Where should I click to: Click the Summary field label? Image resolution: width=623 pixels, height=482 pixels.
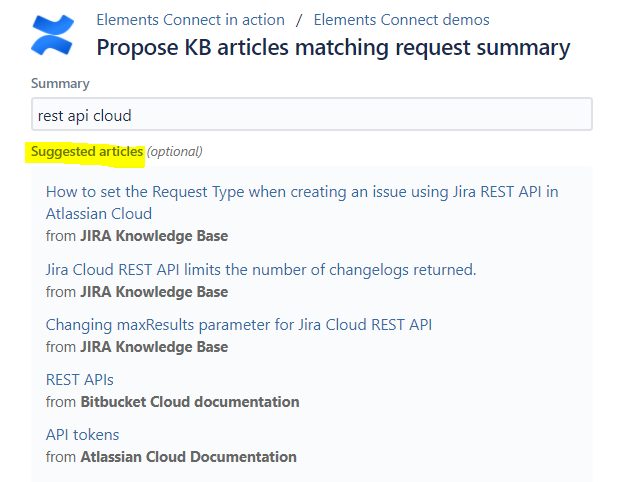[x=60, y=84]
